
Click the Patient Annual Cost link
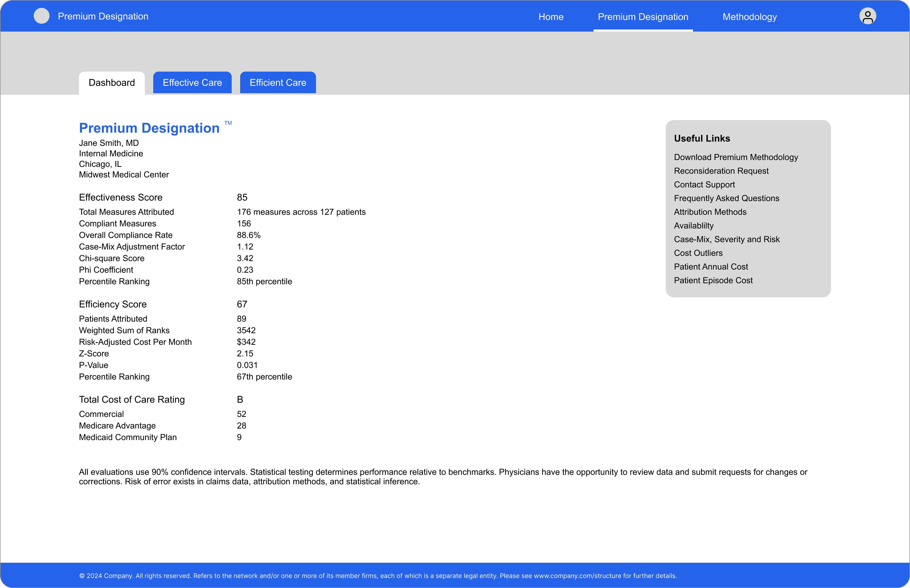pos(710,267)
